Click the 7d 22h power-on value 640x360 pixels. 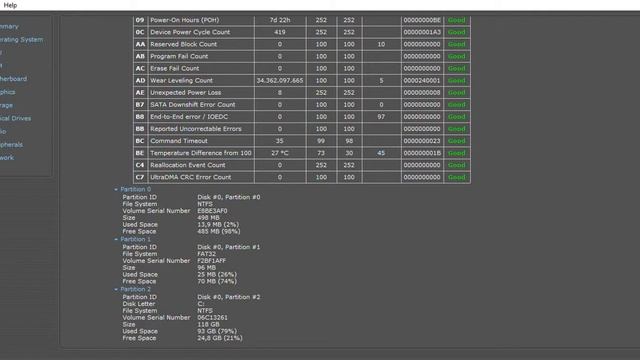tap(280, 20)
